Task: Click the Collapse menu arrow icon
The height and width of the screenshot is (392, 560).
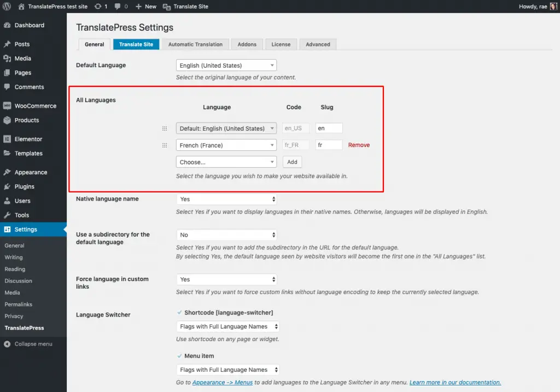Action: point(7,344)
